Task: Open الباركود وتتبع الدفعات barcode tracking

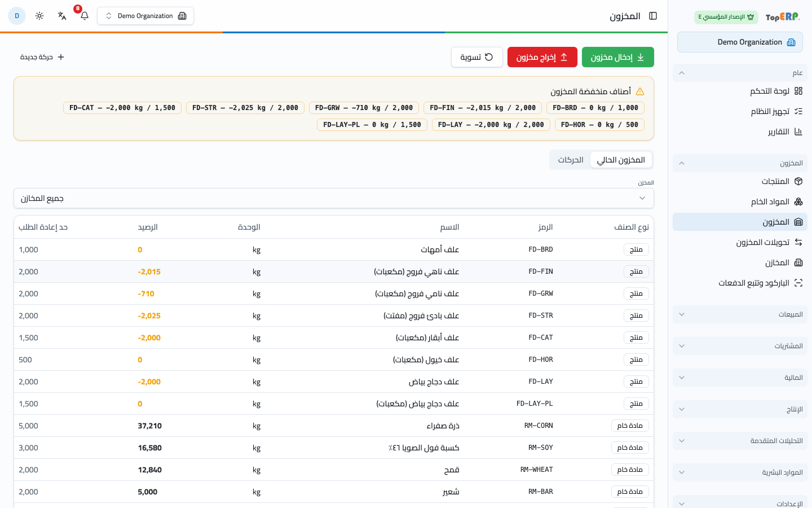Action: (x=740, y=283)
